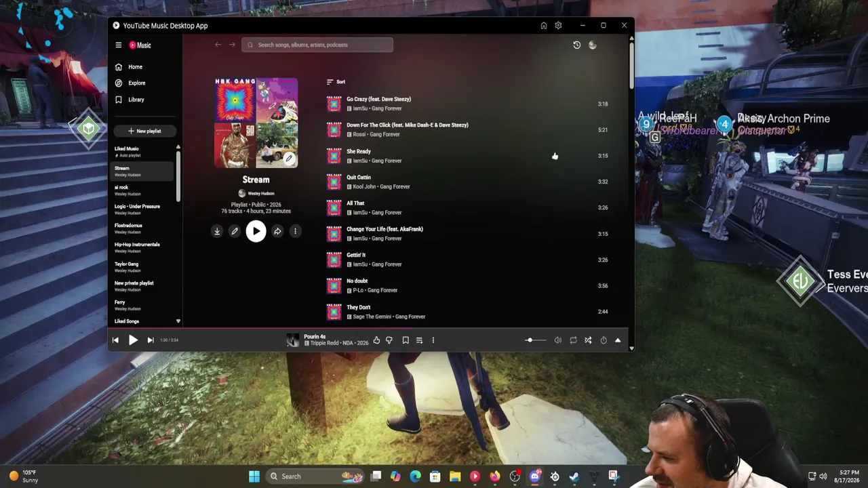
Task: Open the Flostradamus playlist
Action: [x=143, y=228]
